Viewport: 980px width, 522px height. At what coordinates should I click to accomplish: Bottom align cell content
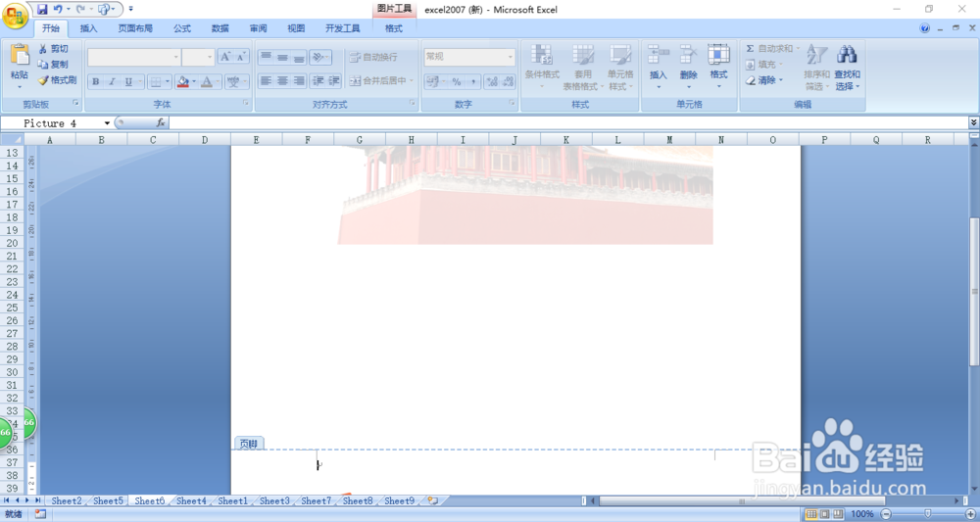pos(299,57)
